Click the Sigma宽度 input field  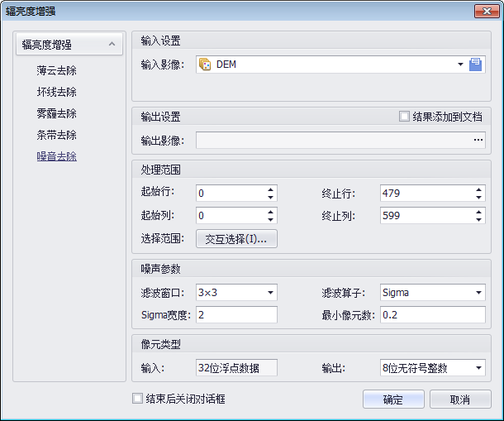click(x=236, y=314)
